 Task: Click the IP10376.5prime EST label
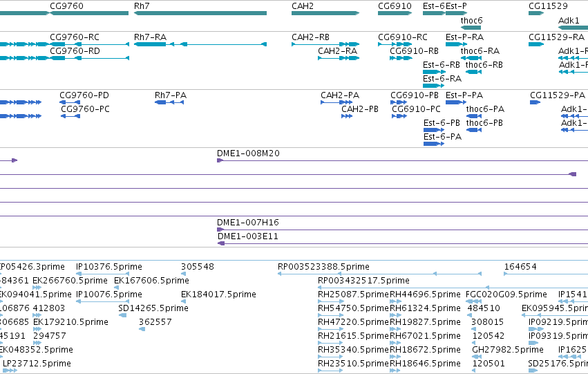(109, 267)
